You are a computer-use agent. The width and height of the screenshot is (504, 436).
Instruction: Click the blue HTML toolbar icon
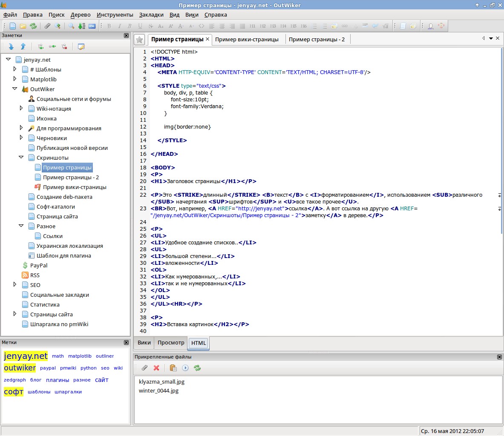pos(92,26)
